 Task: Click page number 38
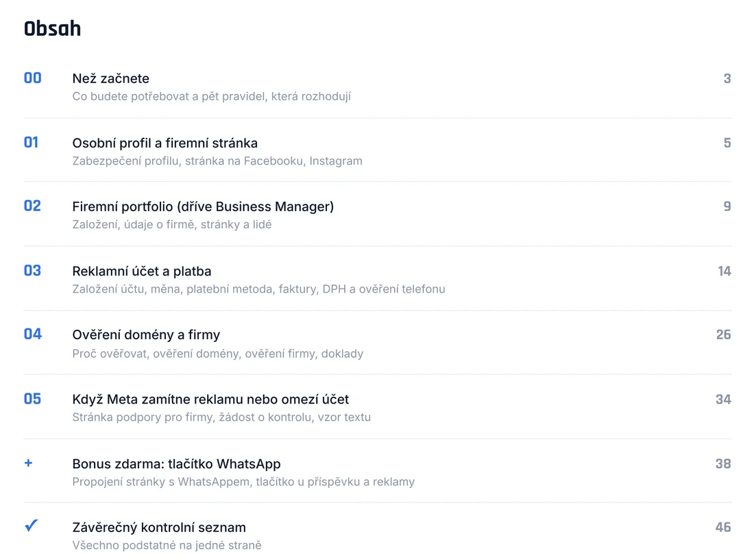coord(723,463)
